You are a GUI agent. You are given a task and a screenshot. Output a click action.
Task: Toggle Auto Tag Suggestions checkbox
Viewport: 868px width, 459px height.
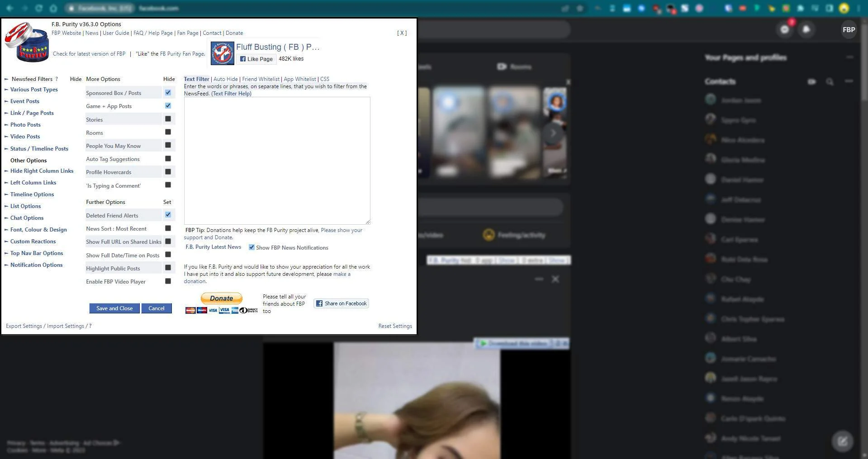click(168, 159)
